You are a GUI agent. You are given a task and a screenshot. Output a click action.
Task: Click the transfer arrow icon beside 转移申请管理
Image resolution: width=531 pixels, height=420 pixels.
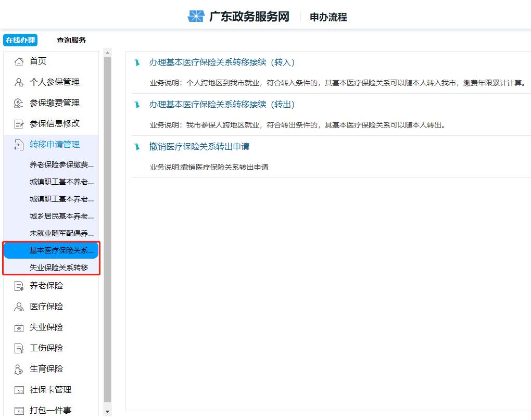pos(18,144)
